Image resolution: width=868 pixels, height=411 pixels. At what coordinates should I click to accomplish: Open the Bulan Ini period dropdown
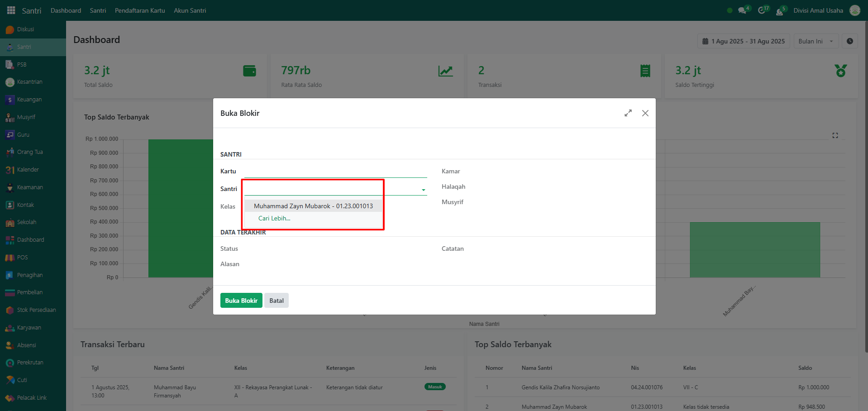pyautogui.click(x=816, y=41)
